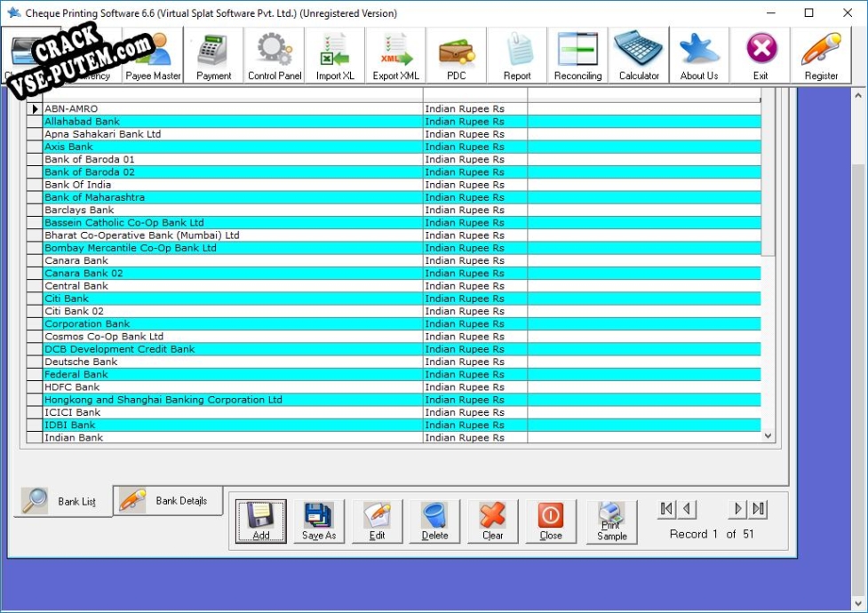This screenshot has height=613, width=868.
Task: Click the Import XL icon
Action: tap(335, 56)
